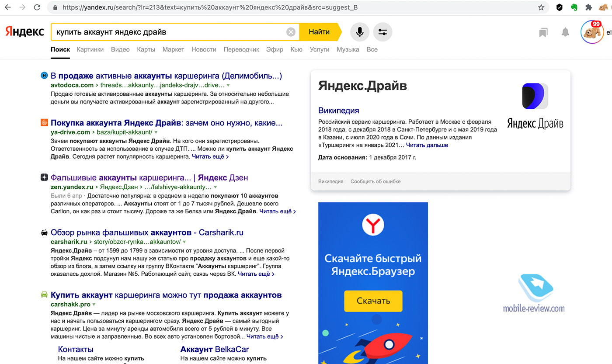
Task: Expand 'Читать ещё' in carsharik.ru snippet
Action: (256, 274)
